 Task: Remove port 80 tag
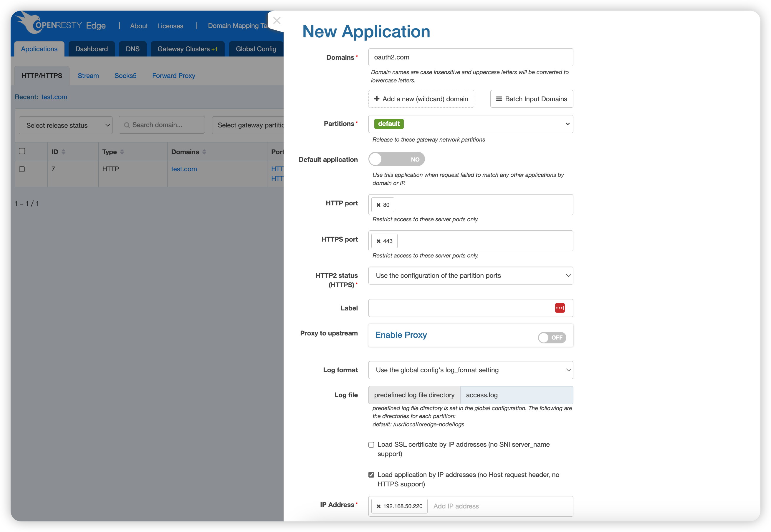click(378, 205)
